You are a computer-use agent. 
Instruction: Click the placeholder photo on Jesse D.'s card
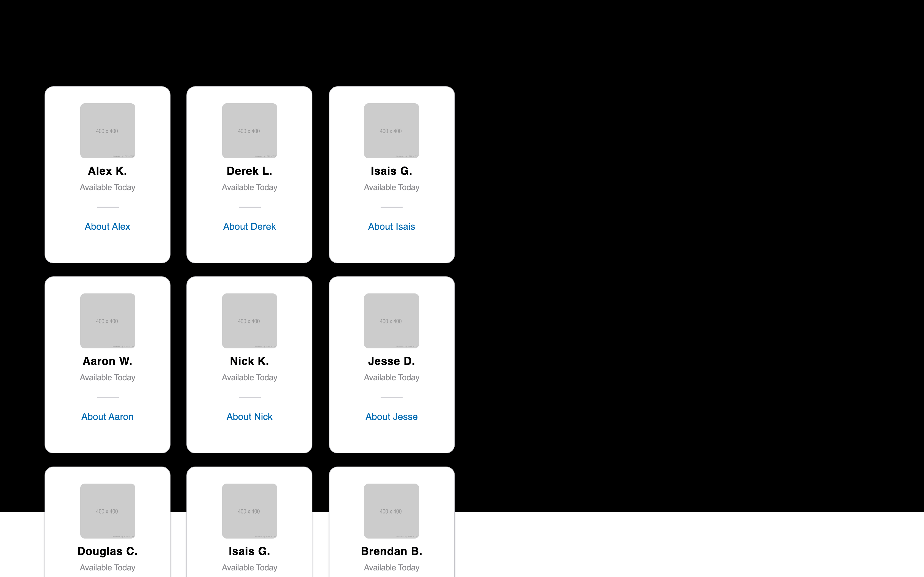point(391,321)
